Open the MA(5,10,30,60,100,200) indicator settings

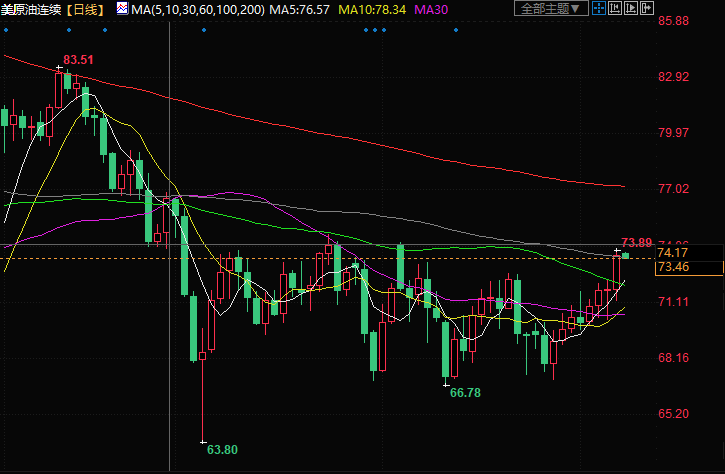(x=198, y=9)
